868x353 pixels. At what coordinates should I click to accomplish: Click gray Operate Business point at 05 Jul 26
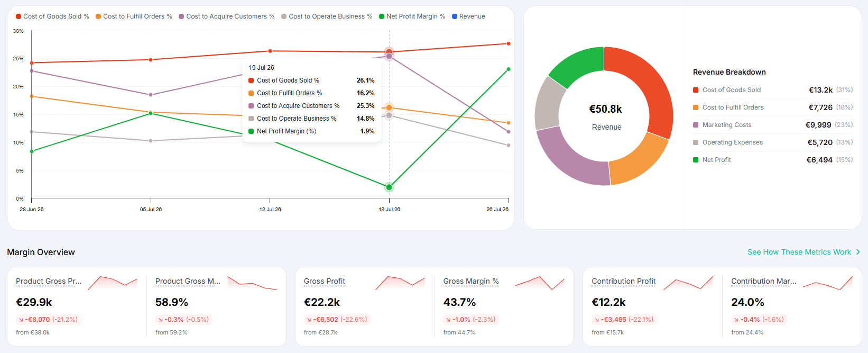pos(151,141)
